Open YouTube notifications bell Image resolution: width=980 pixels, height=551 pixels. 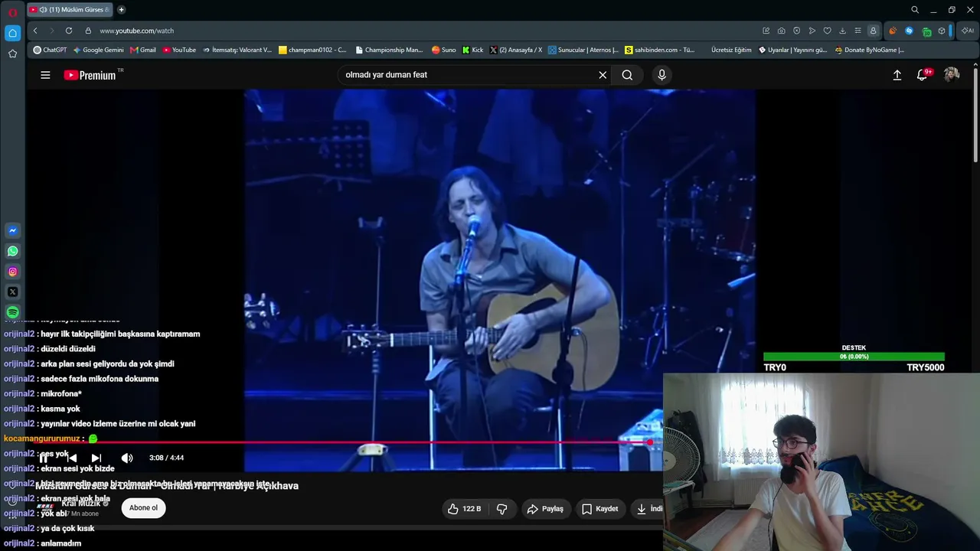pyautogui.click(x=923, y=75)
